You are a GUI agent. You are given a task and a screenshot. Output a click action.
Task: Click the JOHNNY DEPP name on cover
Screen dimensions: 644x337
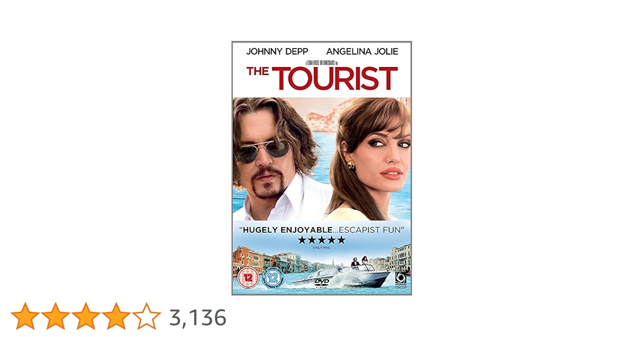point(277,52)
